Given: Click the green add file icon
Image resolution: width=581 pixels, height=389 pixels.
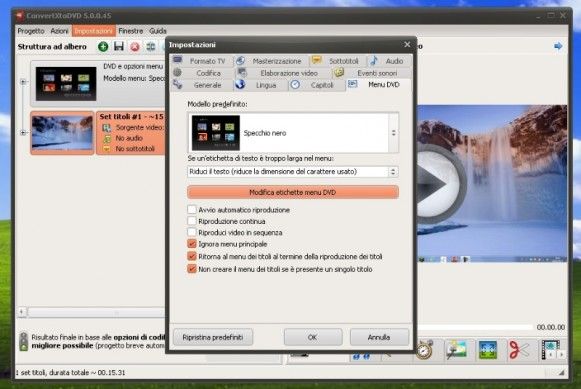Looking at the screenshot, I should (x=103, y=47).
